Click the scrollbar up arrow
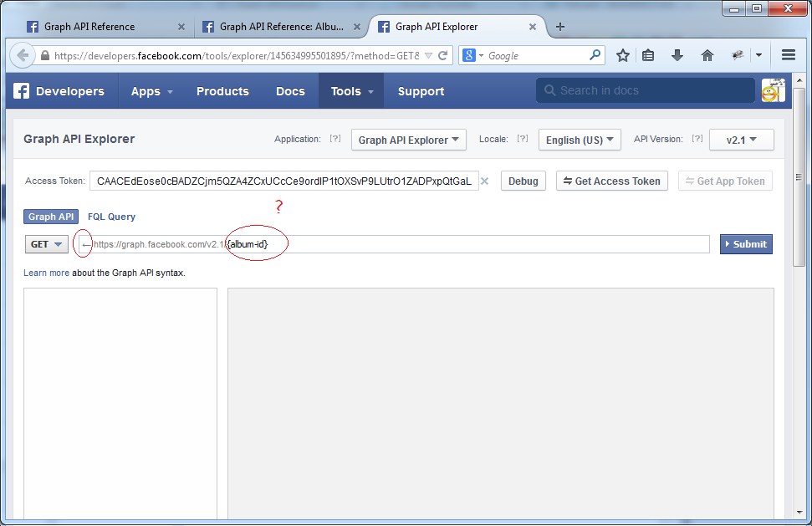This screenshot has height=526, width=812. (x=799, y=80)
